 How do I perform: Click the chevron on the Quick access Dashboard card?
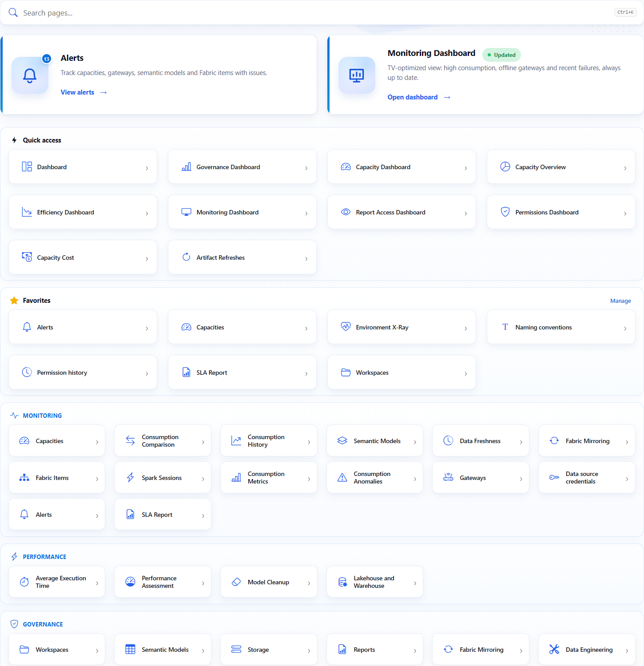point(147,168)
